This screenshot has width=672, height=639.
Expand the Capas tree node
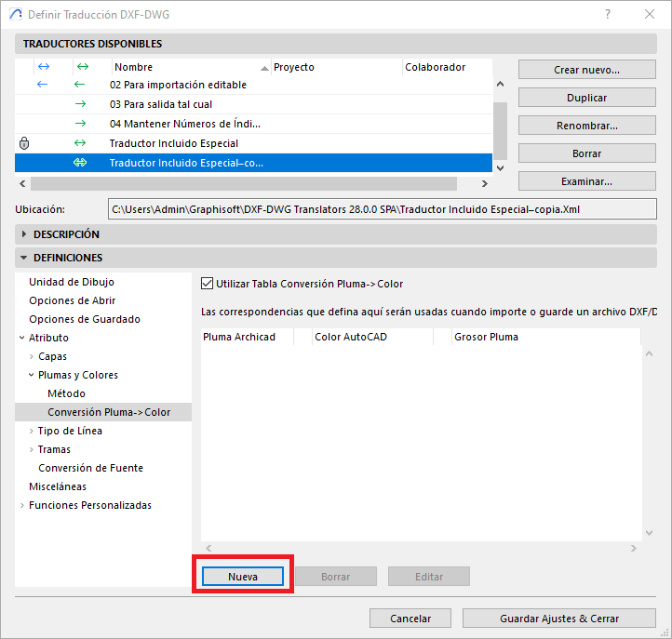tap(32, 356)
